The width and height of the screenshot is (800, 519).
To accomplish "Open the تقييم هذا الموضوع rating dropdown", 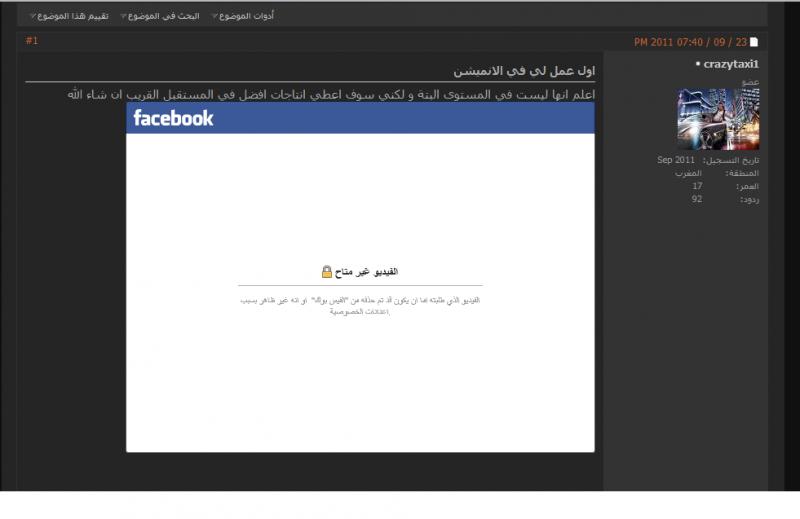I will [69, 16].
